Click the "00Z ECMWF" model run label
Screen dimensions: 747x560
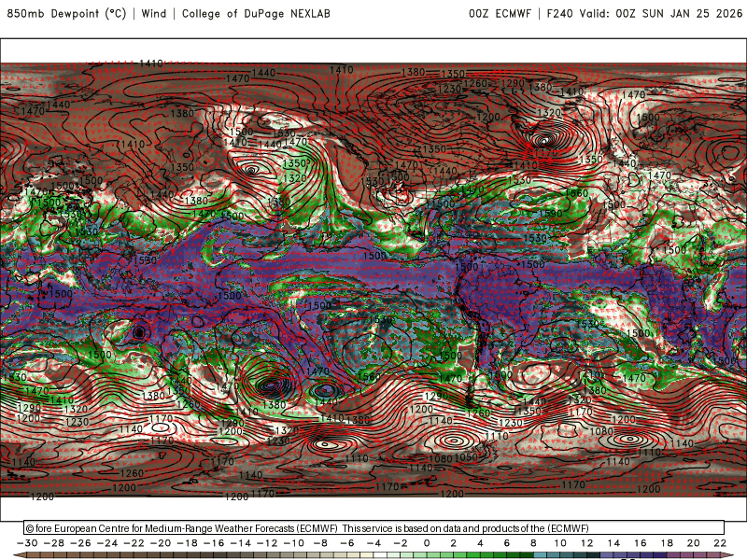tap(500, 14)
